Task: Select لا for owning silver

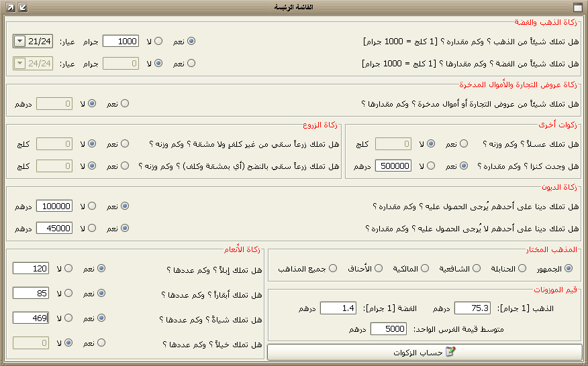Action: (158, 63)
